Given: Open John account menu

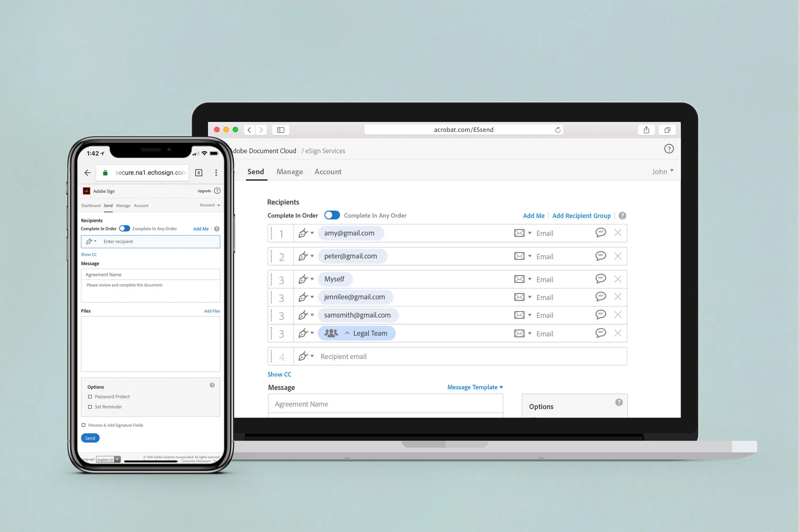Looking at the screenshot, I should [x=663, y=171].
